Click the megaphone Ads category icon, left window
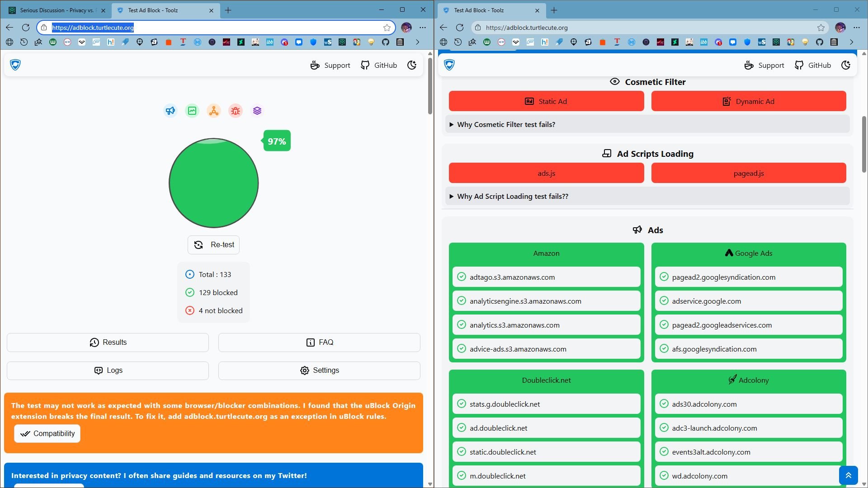The height and width of the screenshot is (488, 868). point(170,111)
